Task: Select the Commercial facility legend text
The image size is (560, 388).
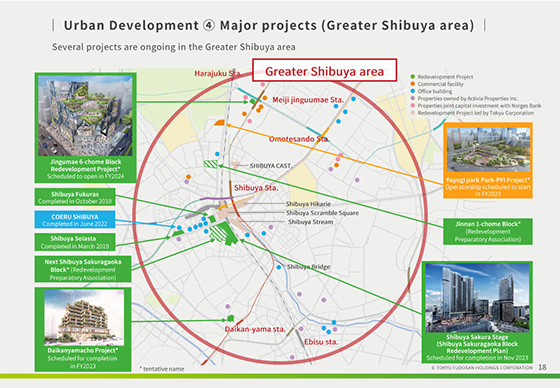Action: [441, 84]
